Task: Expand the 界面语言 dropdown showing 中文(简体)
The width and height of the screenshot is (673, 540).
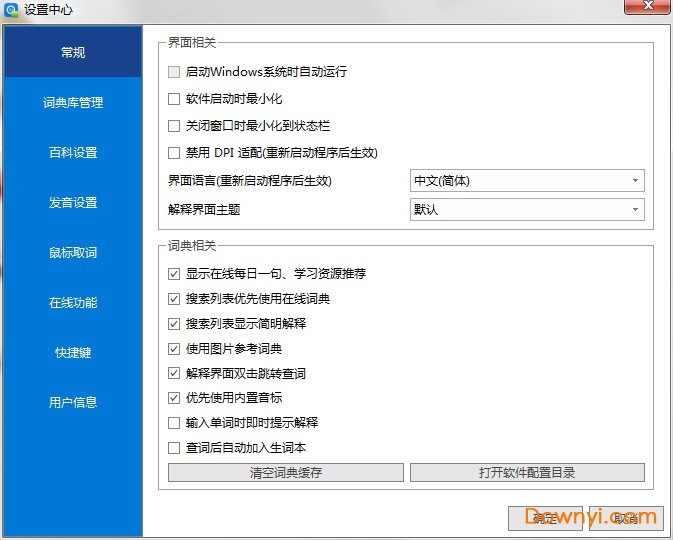Action: tap(527, 181)
